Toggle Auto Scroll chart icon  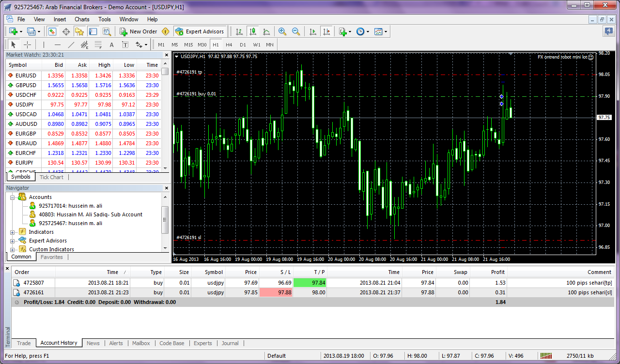[x=312, y=31]
